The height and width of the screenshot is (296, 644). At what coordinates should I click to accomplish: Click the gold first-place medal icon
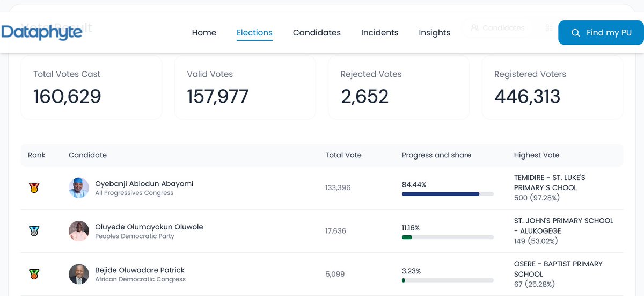click(x=34, y=187)
